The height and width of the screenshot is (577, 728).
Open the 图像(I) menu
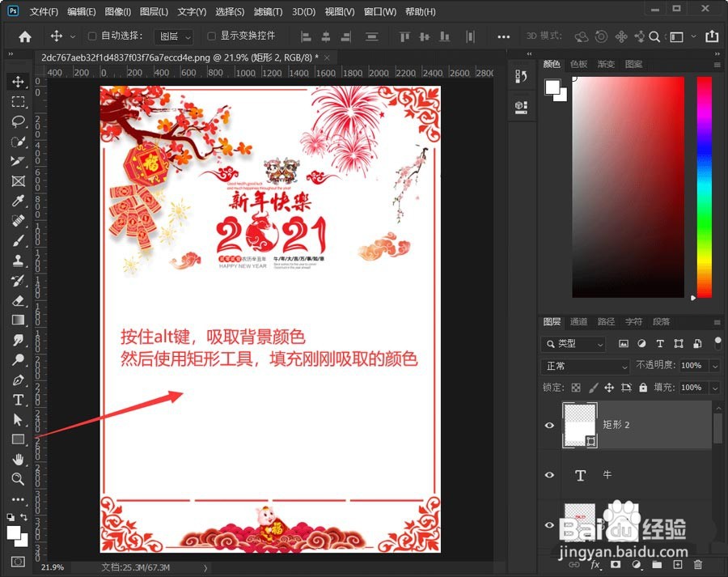coord(117,11)
